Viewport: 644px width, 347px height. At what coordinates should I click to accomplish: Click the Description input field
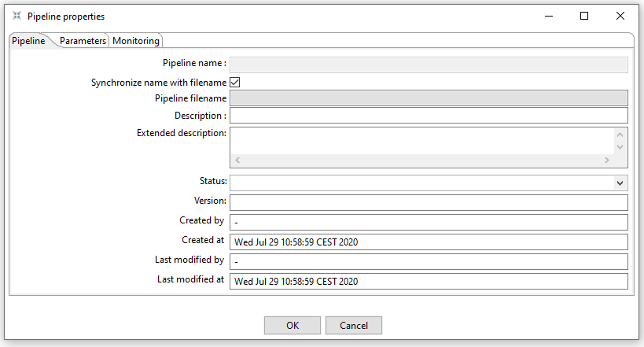coord(428,116)
